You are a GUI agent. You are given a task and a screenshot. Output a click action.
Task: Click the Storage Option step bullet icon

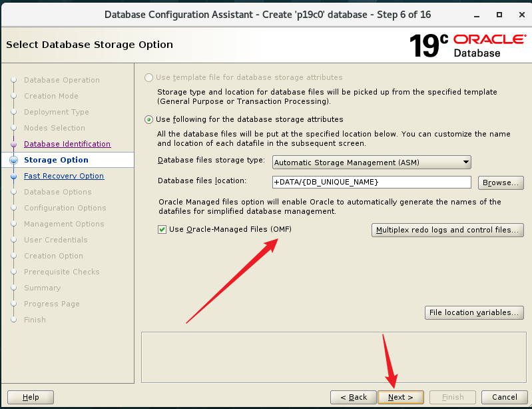[x=13, y=160]
